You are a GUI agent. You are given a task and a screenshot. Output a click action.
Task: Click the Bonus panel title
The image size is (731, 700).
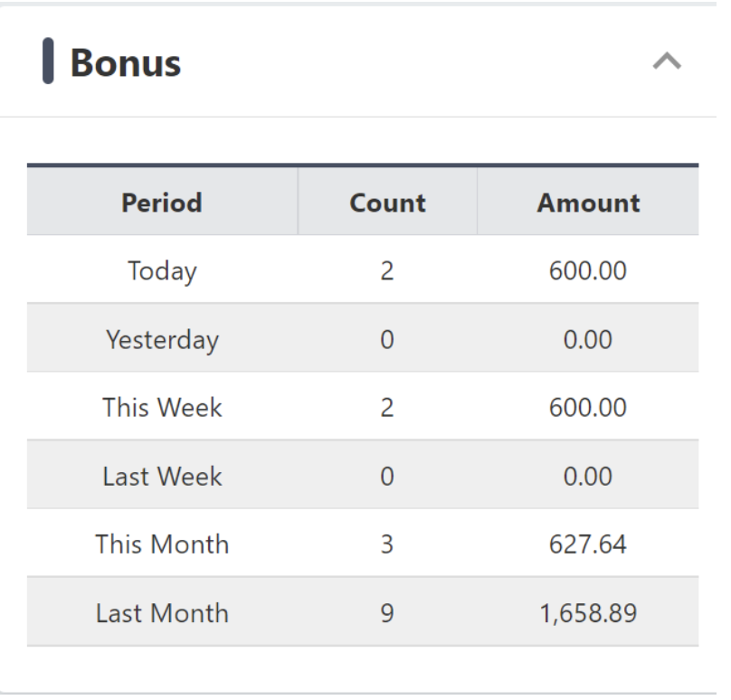(125, 62)
